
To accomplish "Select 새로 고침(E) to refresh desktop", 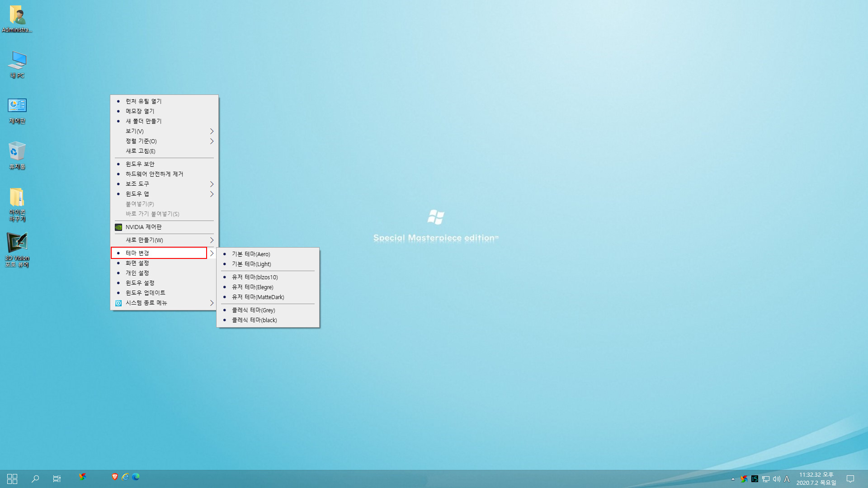I will click(x=165, y=151).
